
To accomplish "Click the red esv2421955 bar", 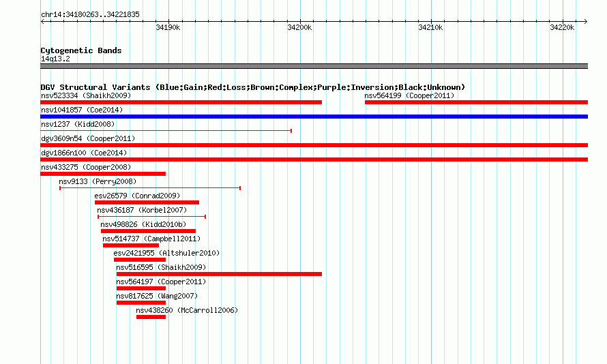I will coord(140,260).
